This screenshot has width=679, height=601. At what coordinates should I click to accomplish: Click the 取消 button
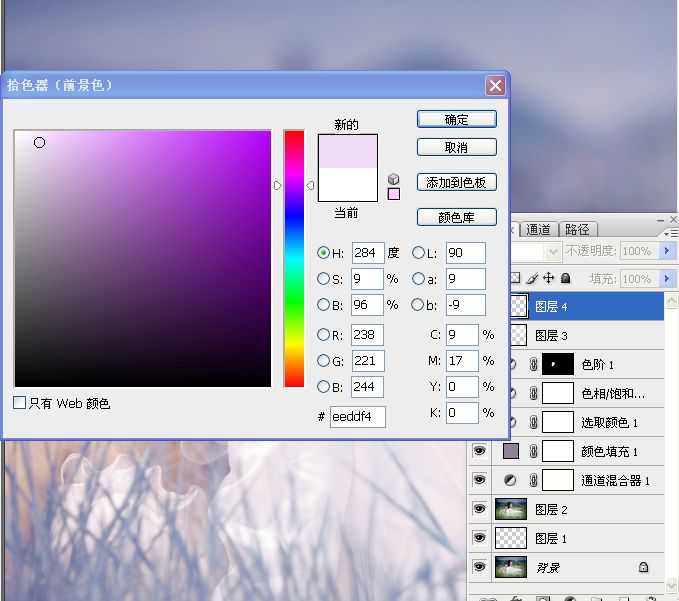click(456, 147)
